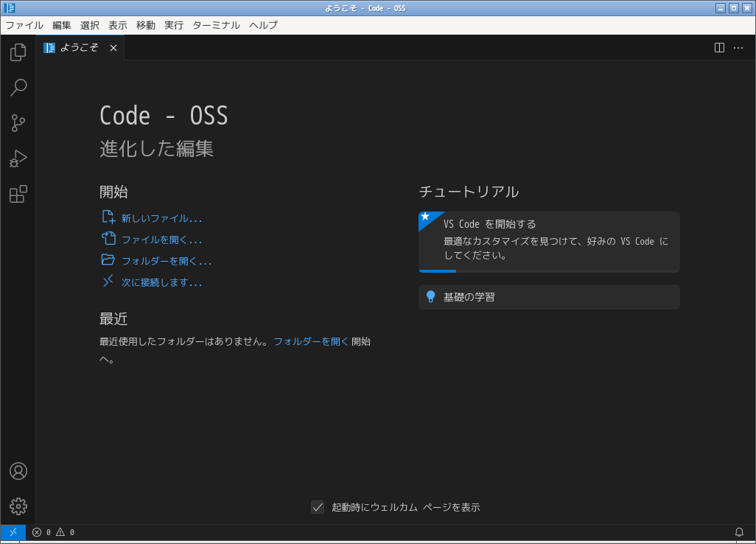
Task: Click the remote connection indicator in status bar
Action: pos(13,532)
